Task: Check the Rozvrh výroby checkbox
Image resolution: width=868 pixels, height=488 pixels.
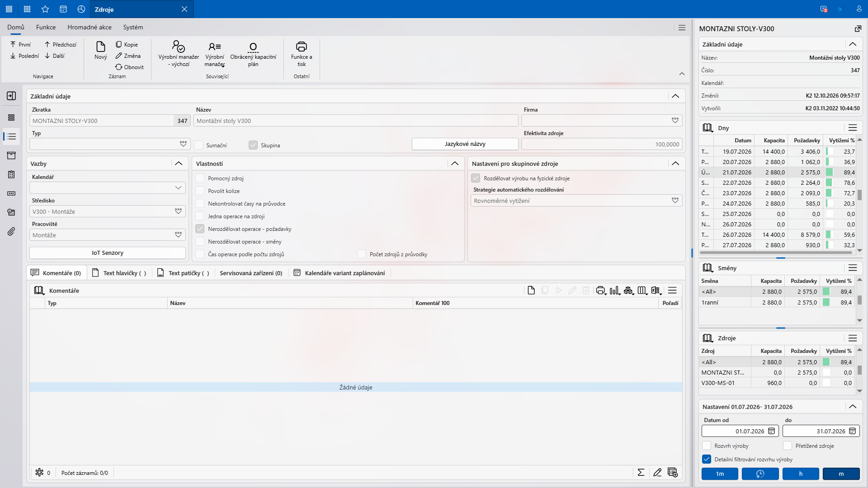Action: tap(707, 446)
